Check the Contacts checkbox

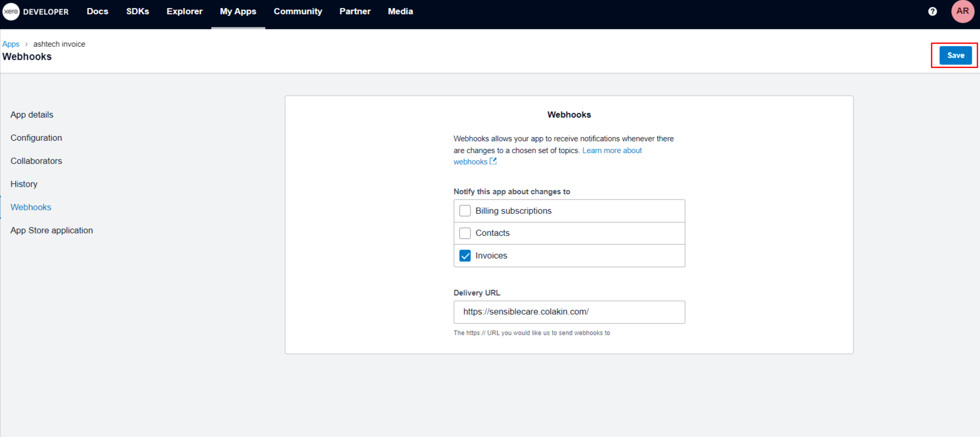tap(465, 233)
